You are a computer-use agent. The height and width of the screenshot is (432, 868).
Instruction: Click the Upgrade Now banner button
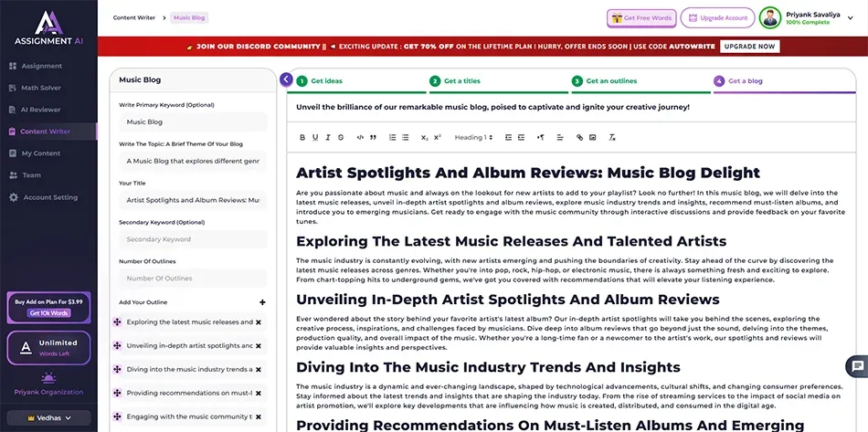[x=749, y=47]
